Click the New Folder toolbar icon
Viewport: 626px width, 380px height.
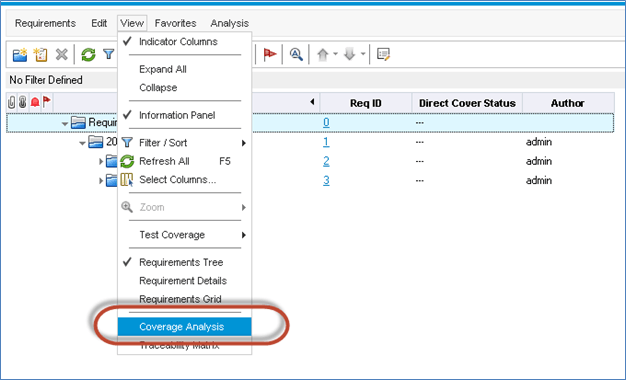20,54
